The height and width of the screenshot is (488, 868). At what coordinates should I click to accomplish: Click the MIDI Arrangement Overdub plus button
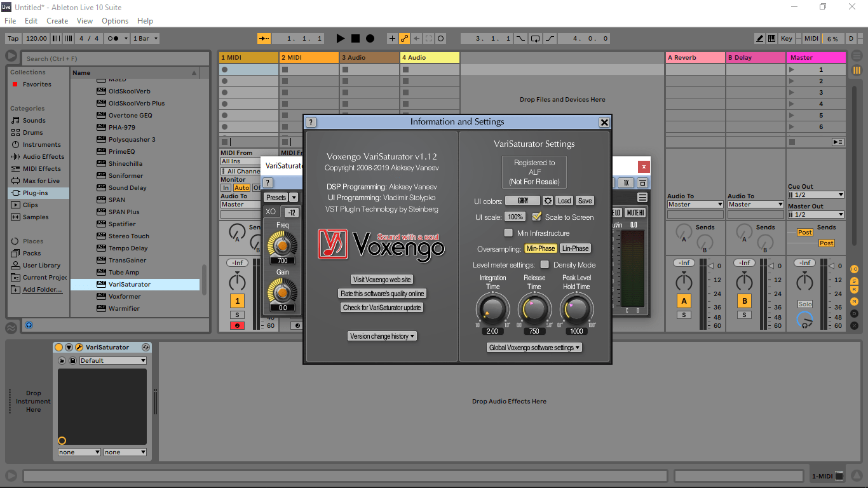point(392,39)
